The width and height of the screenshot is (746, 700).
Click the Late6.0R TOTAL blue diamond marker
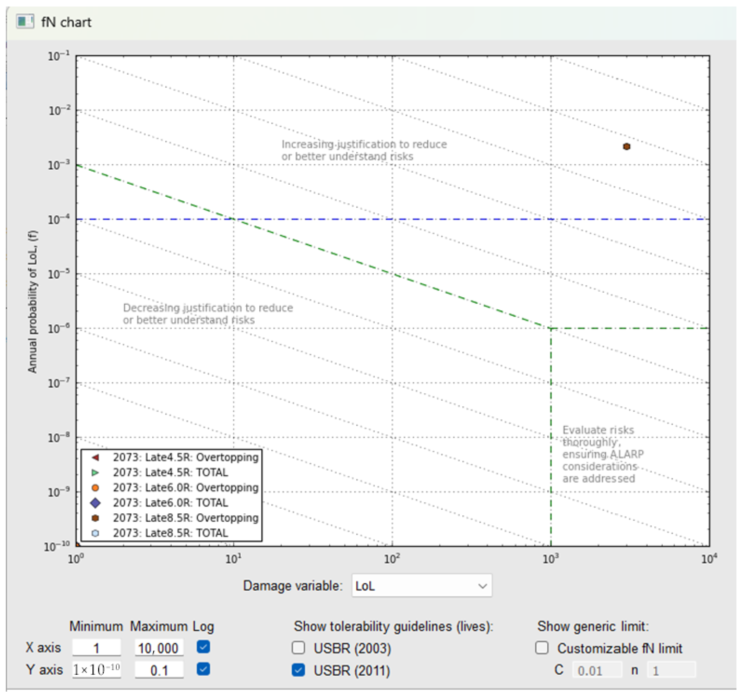[95, 503]
